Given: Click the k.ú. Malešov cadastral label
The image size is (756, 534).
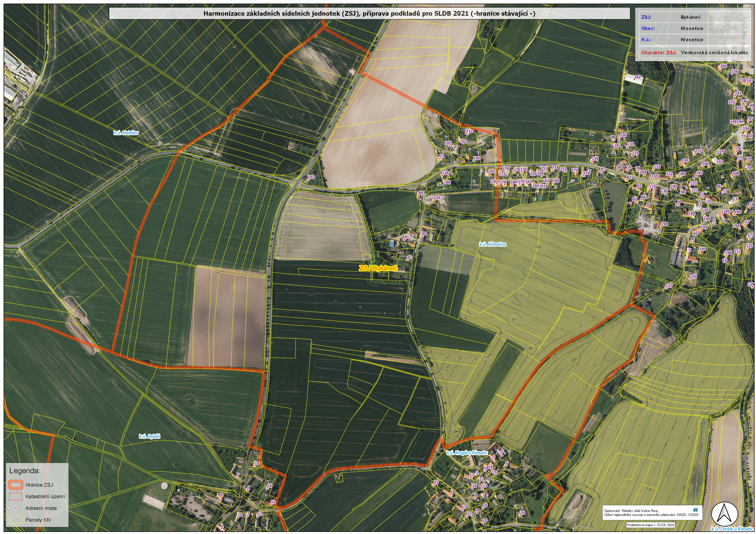Looking at the screenshot, I should (126, 133).
